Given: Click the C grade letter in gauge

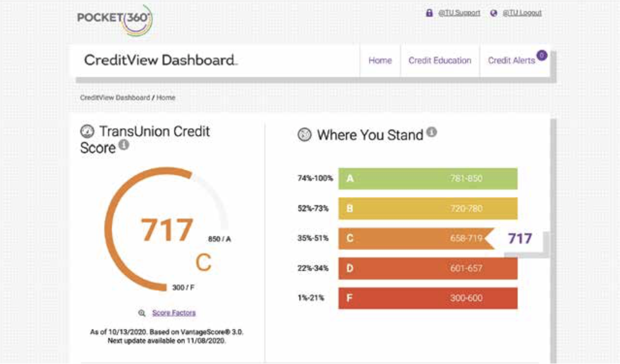Looking at the screenshot, I should tap(204, 262).
